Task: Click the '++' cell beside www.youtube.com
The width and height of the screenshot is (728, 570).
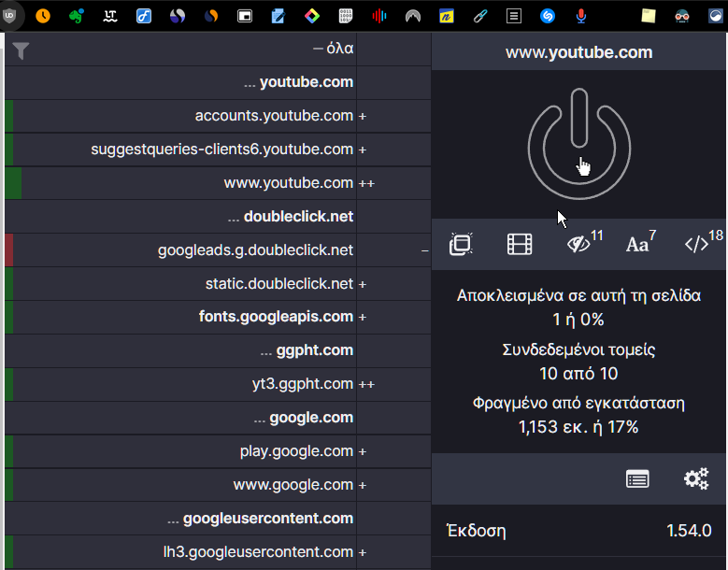Action: coord(393,183)
